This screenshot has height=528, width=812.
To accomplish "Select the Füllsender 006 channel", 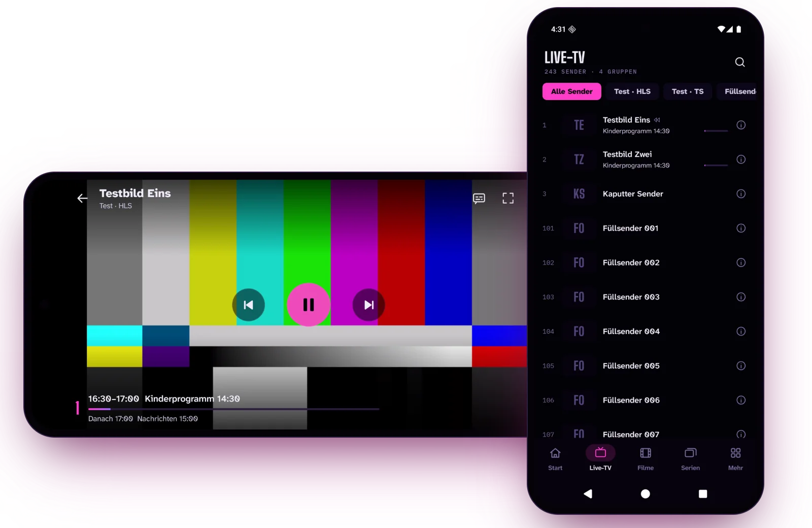I will point(645,401).
